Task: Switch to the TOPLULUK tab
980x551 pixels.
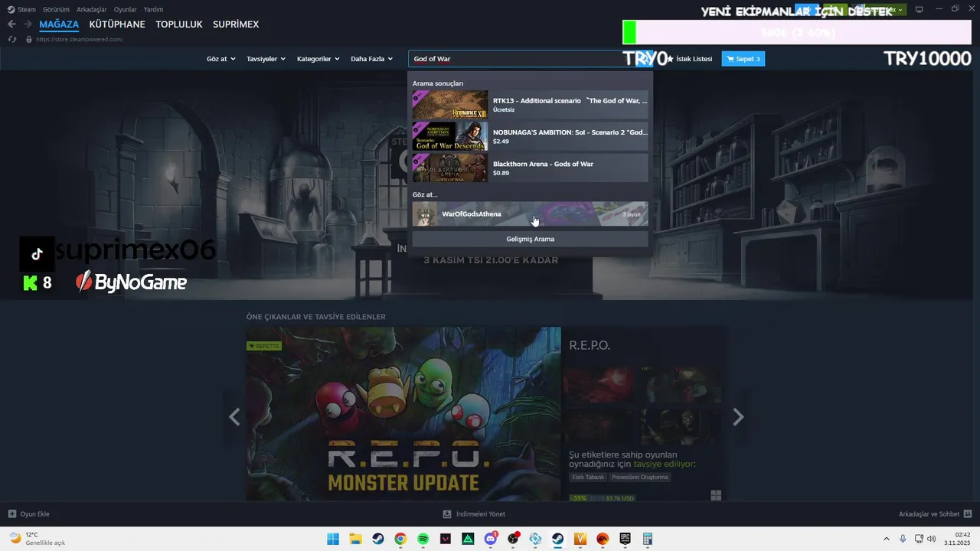Action: pyautogui.click(x=179, y=24)
